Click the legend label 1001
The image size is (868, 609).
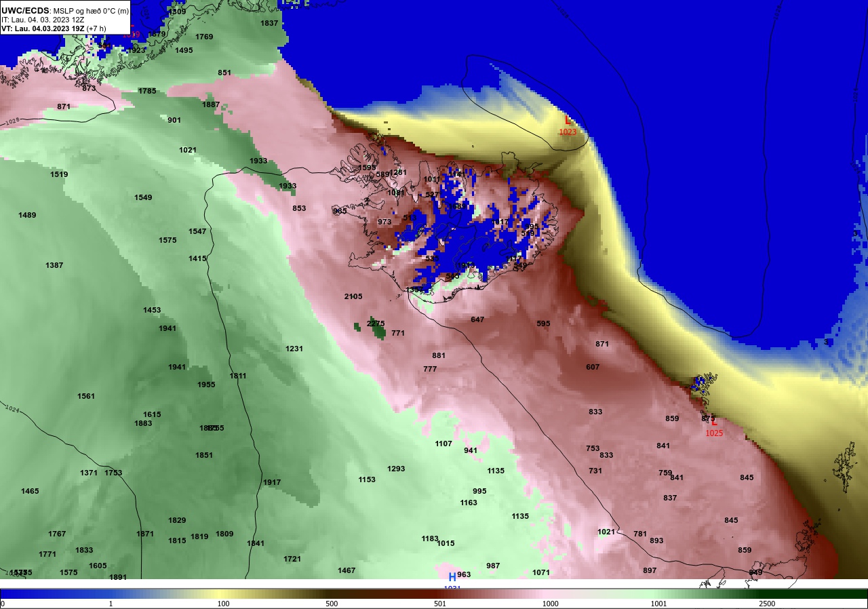[x=658, y=604]
